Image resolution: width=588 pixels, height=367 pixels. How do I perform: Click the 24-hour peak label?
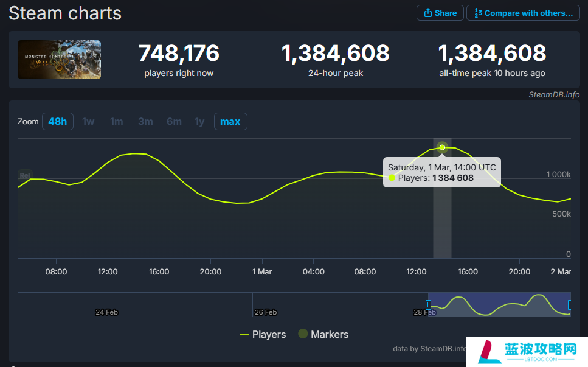coord(336,73)
